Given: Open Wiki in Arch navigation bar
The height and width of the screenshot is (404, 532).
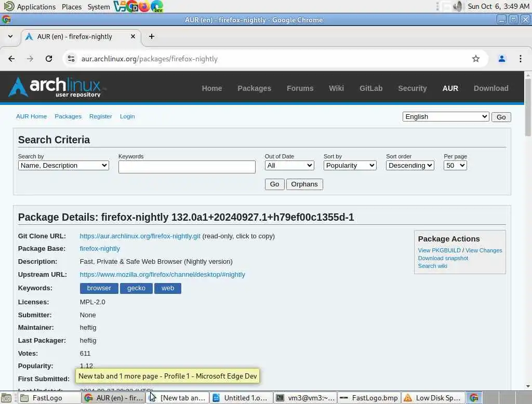Looking at the screenshot, I should [x=336, y=88].
